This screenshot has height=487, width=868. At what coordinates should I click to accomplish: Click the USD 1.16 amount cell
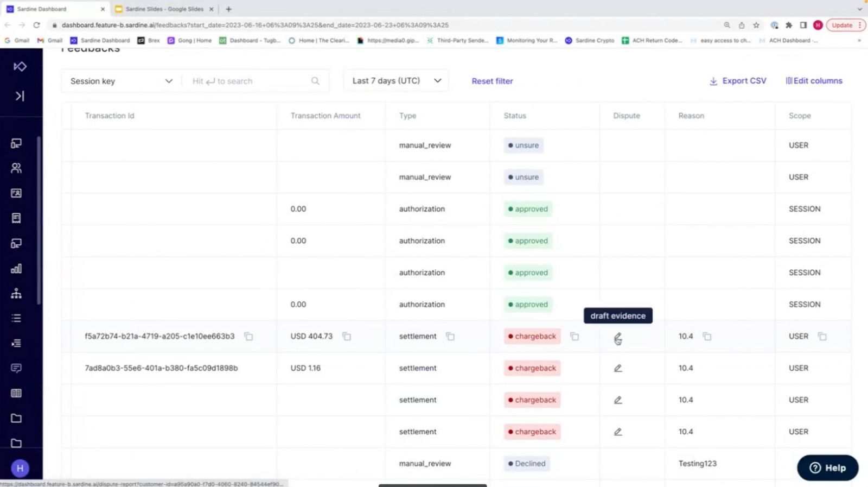(x=305, y=368)
